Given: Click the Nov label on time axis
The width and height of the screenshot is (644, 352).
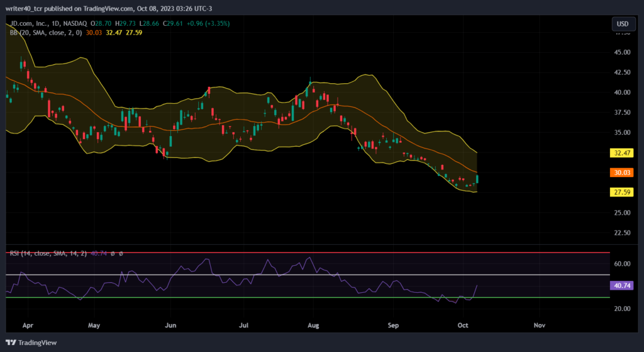Looking at the screenshot, I should (x=539, y=326).
